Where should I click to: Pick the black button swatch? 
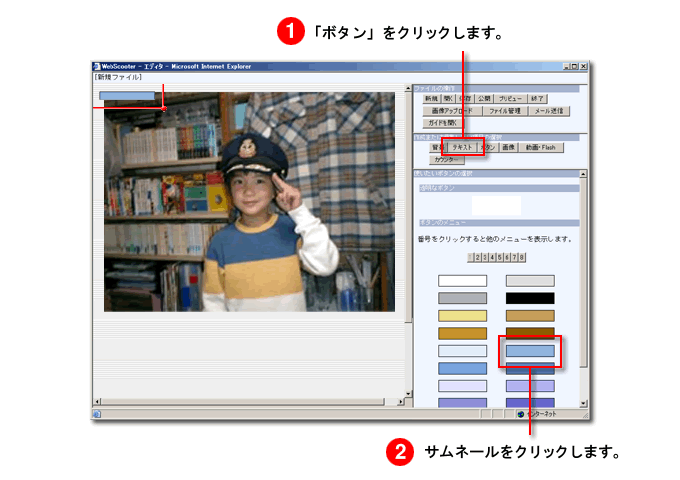(x=530, y=298)
